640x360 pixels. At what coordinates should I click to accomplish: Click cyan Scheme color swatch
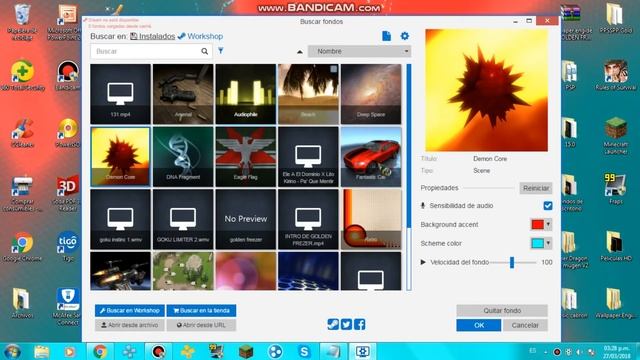click(x=538, y=243)
